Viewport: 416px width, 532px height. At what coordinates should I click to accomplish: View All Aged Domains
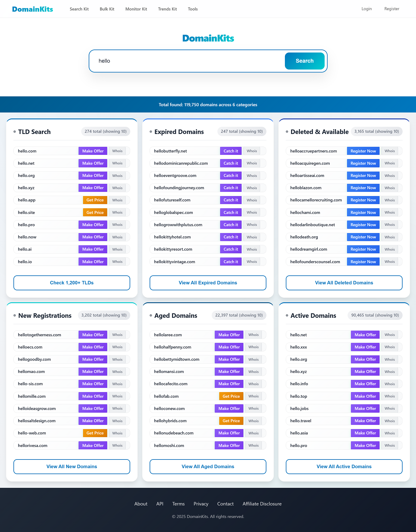pos(208,467)
